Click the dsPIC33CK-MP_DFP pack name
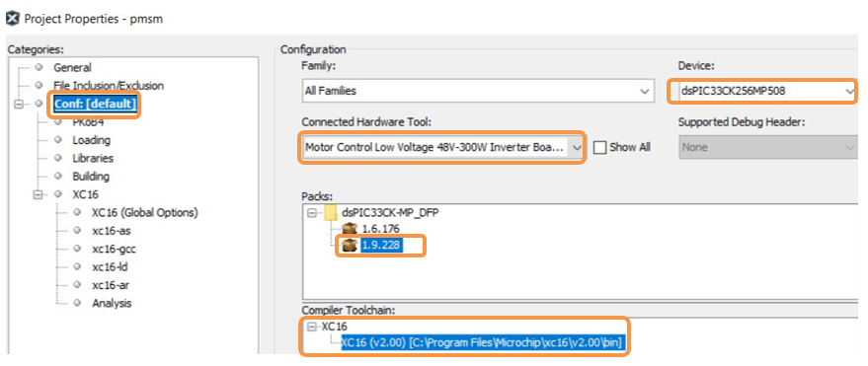Screen dimensions: 868x366 [390, 212]
